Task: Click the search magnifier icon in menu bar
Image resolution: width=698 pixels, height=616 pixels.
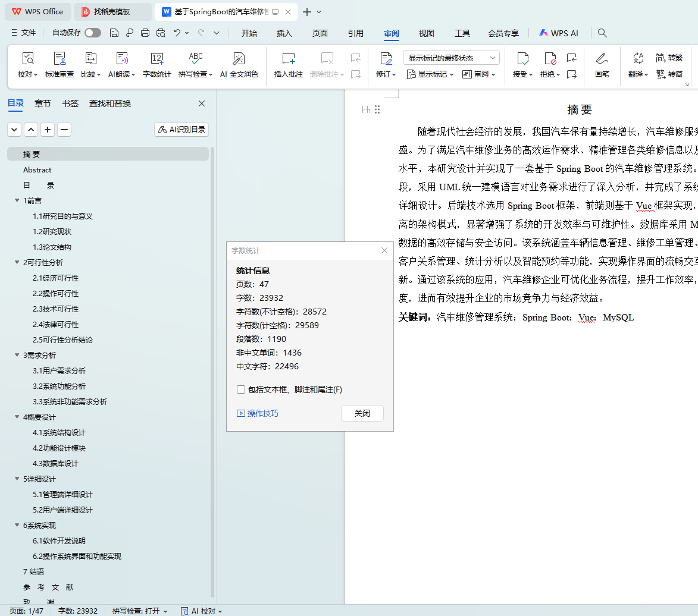Action: click(x=602, y=33)
